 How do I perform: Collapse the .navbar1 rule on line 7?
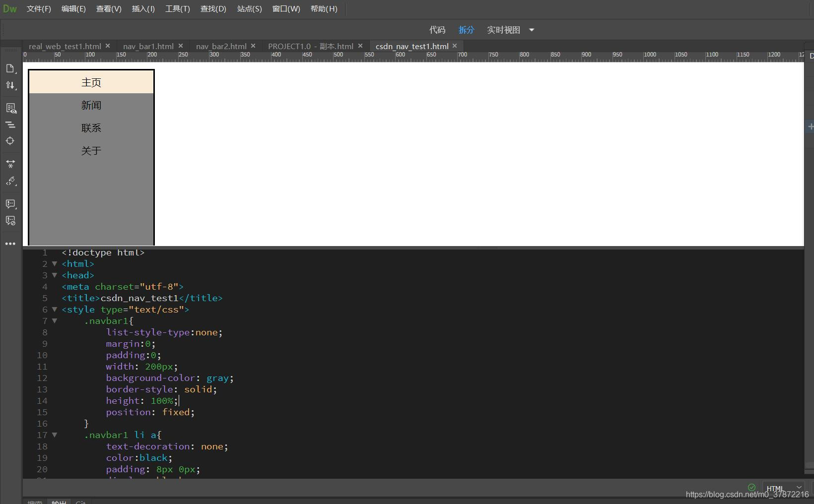point(55,321)
